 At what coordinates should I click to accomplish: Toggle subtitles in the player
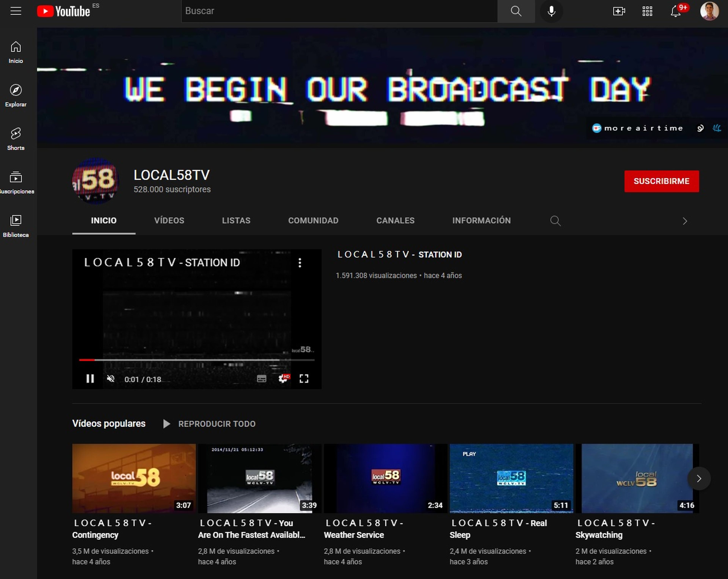[x=261, y=378]
